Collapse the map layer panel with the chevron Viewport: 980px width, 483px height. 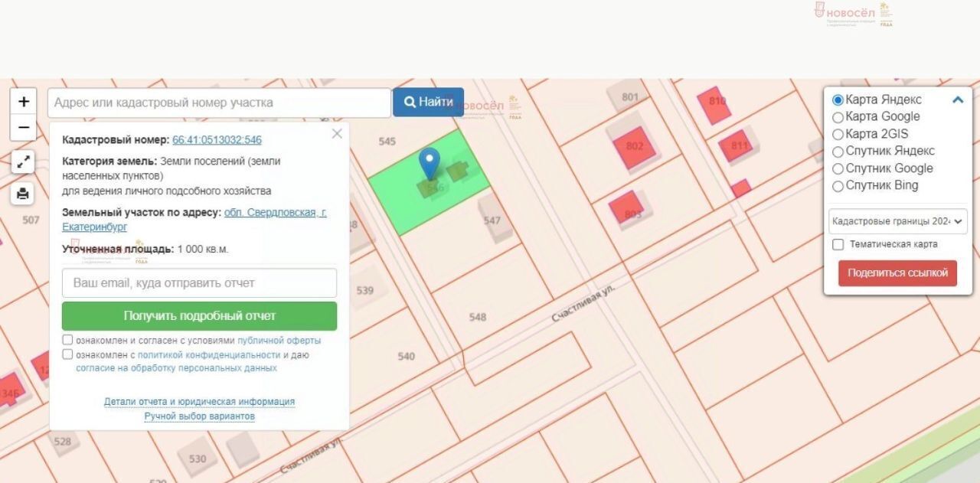(957, 100)
